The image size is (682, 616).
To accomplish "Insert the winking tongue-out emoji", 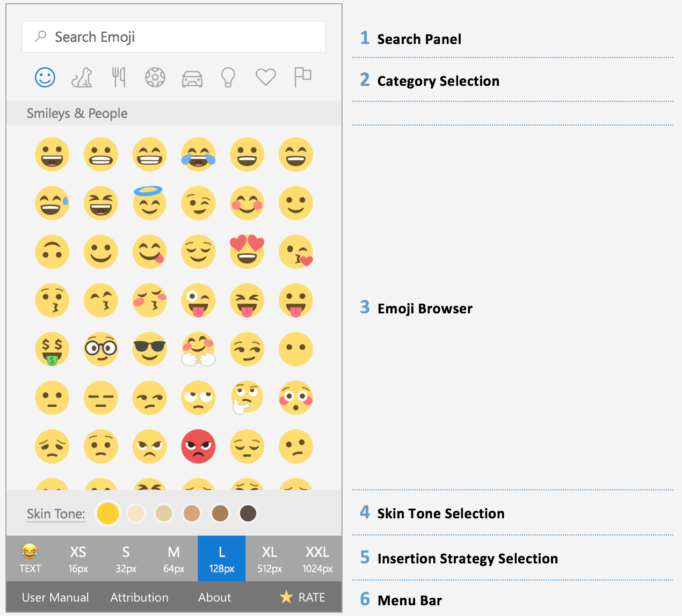I will click(198, 300).
